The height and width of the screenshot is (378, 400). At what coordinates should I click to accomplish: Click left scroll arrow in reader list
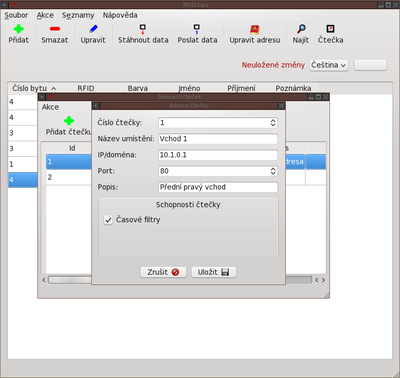pos(44,280)
